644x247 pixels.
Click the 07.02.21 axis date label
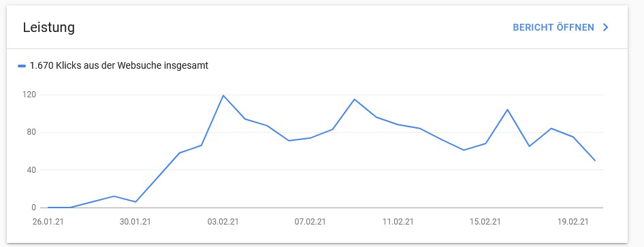pos(310,222)
